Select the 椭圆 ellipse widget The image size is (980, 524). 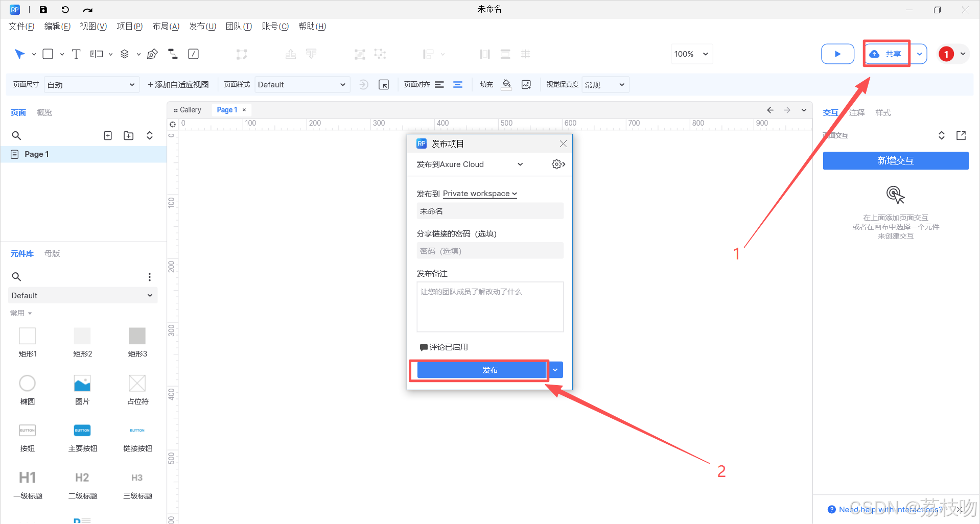point(28,390)
